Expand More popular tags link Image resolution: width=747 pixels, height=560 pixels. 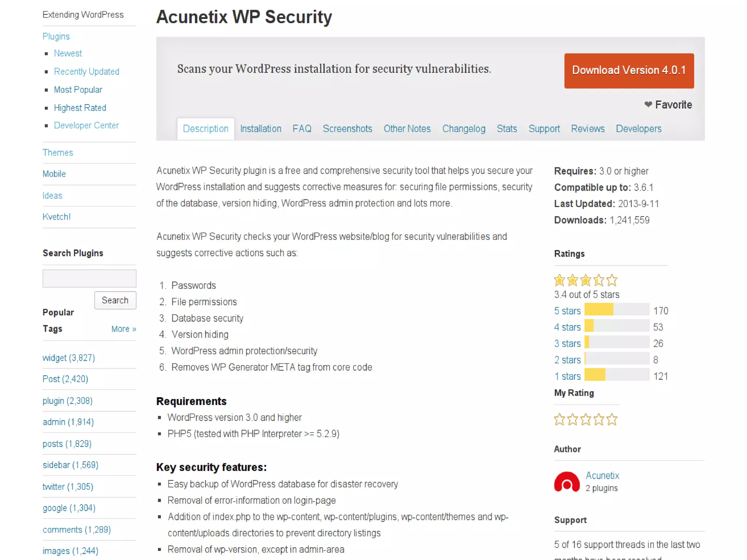click(x=124, y=329)
